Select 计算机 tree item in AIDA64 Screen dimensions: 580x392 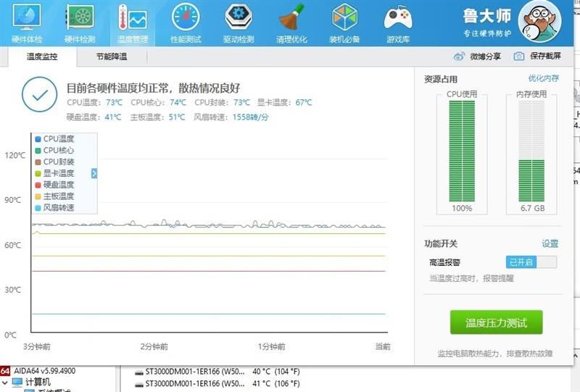38,382
